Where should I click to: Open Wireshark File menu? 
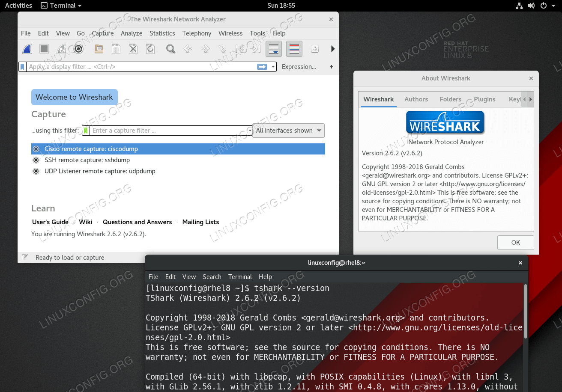click(26, 33)
